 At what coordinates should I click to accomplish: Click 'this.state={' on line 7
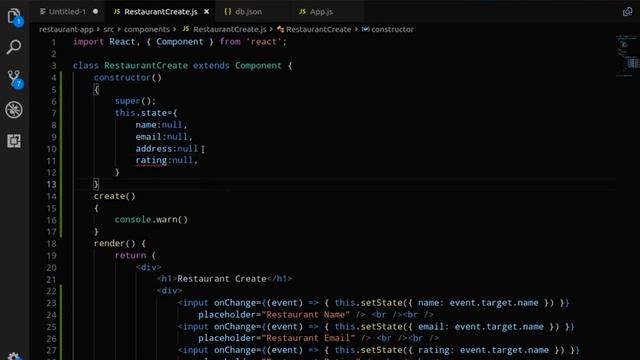pyautogui.click(x=146, y=113)
